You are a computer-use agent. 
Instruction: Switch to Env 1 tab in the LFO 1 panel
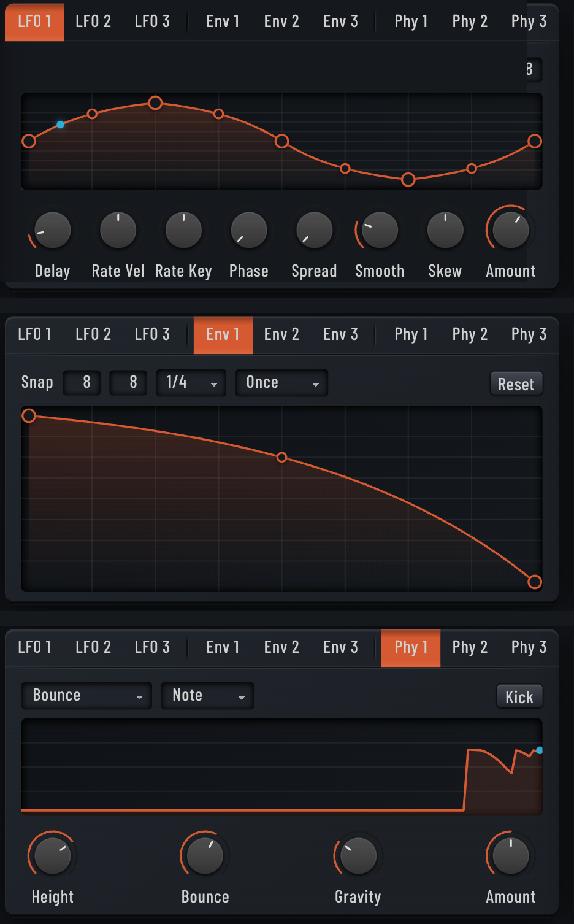click(223, 21)
